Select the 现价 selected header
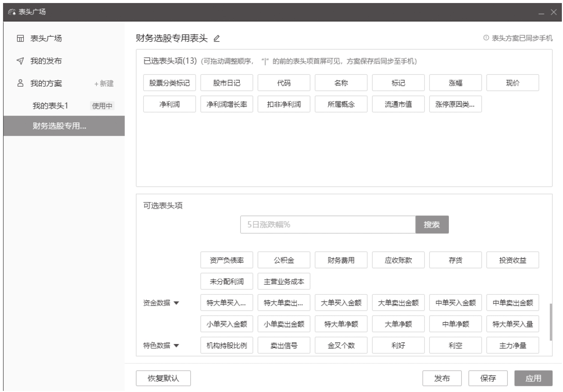Viewport: 563px width, 392px height. [513, 83]
